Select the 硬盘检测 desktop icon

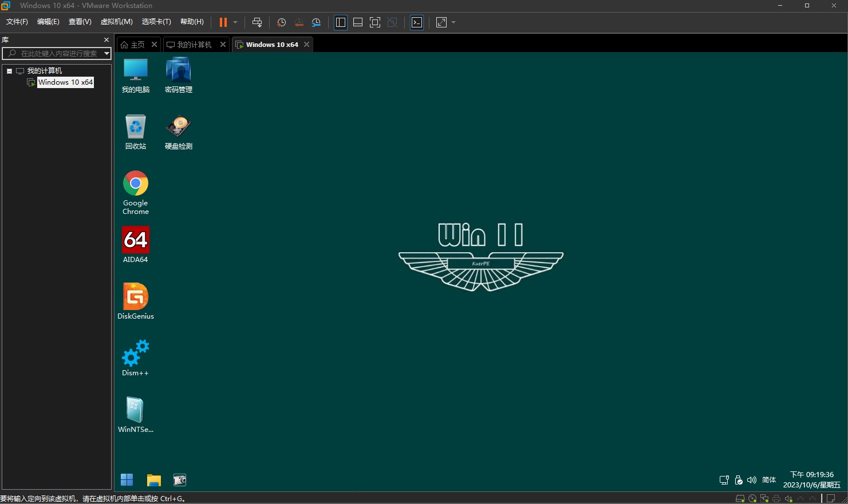[179, 132]
